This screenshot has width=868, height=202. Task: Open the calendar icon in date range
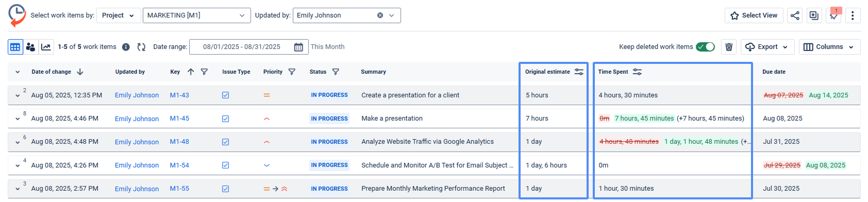(298, 47)
